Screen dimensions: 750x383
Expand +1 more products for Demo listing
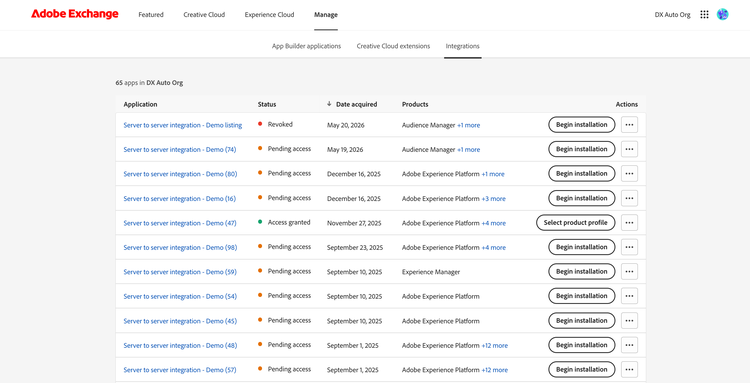468,125
